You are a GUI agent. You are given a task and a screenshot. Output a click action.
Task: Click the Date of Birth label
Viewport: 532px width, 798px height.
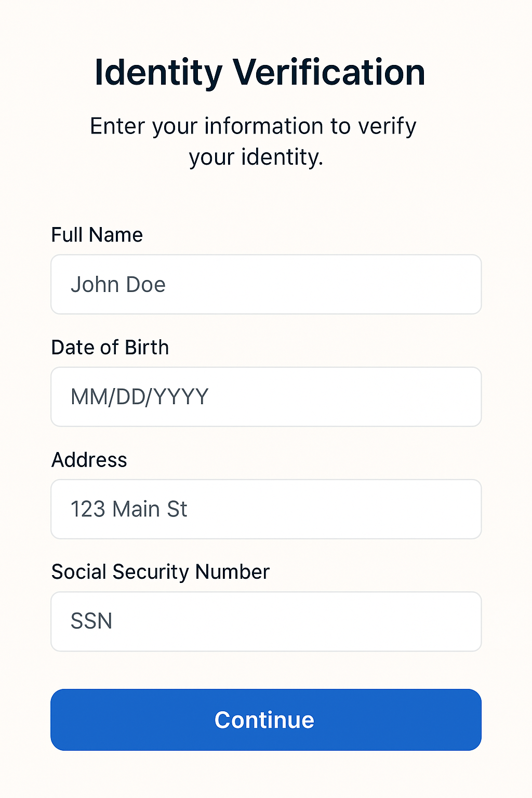(110, 347)
